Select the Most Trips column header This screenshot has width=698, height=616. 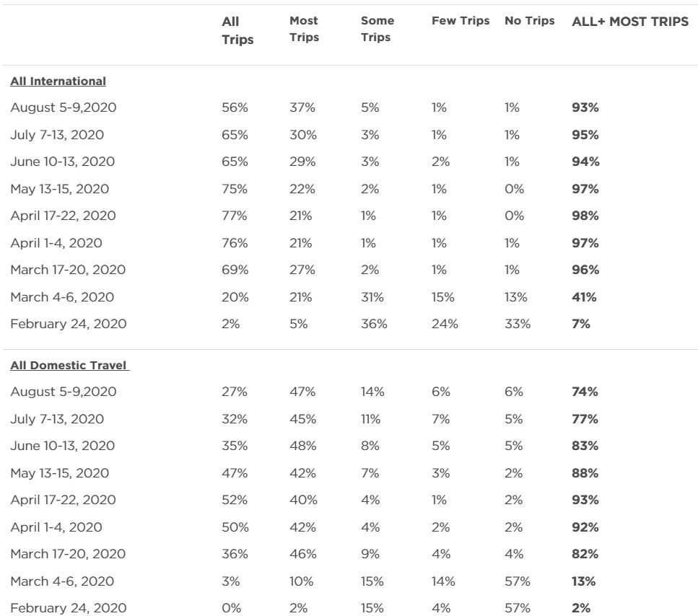click(304, 29)
